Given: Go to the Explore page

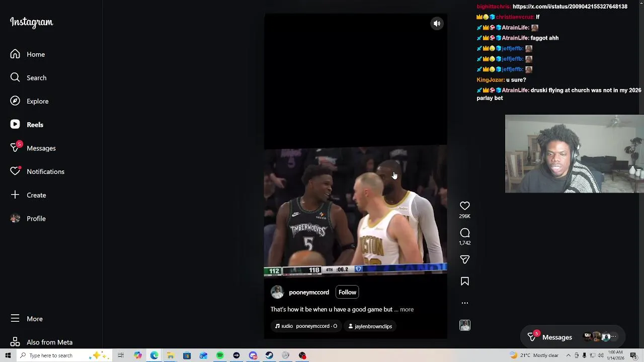Looking at the screenshot, I should [x=30, y=101].
